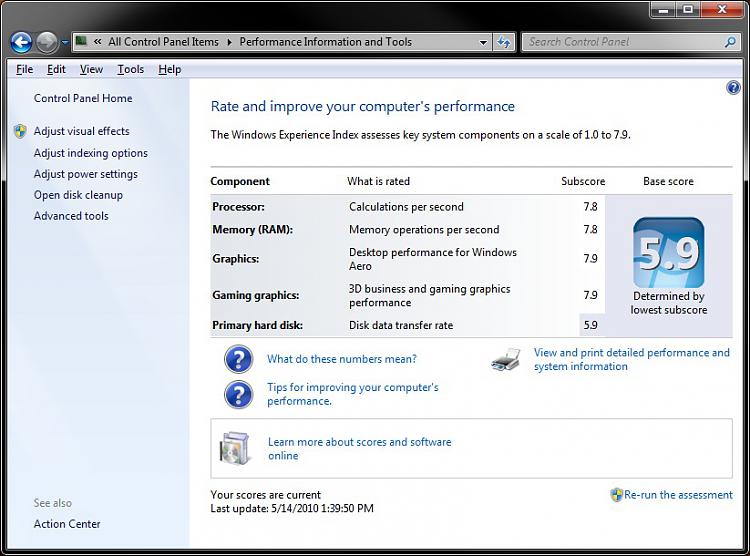
Task: Open Adjust indexing options
Action: click(90, 153)
